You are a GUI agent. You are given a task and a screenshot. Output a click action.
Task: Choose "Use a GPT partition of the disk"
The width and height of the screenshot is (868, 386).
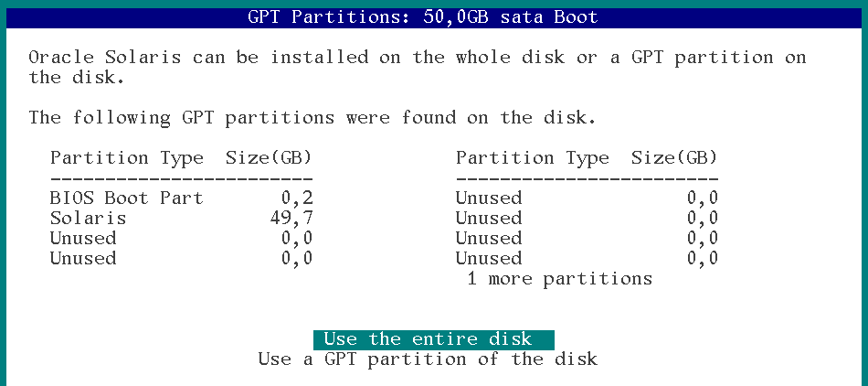click(428, 359)
